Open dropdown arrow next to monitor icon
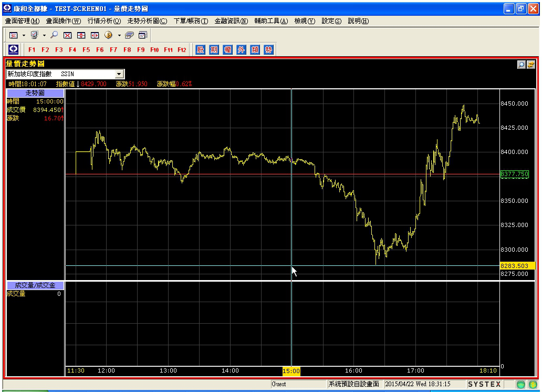 (44, 35)
